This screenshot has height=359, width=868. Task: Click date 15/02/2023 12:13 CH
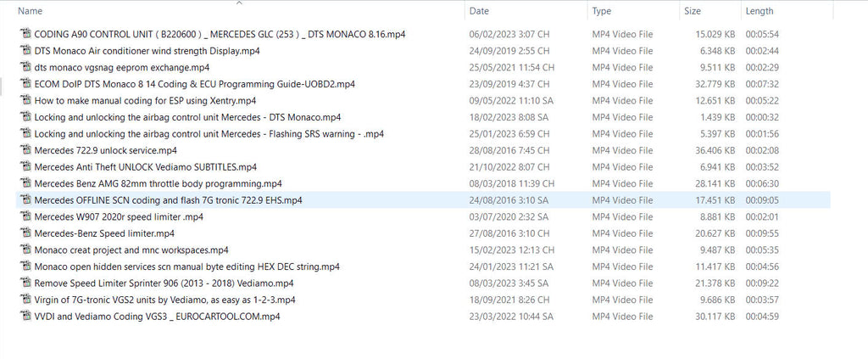coord(512,250)
